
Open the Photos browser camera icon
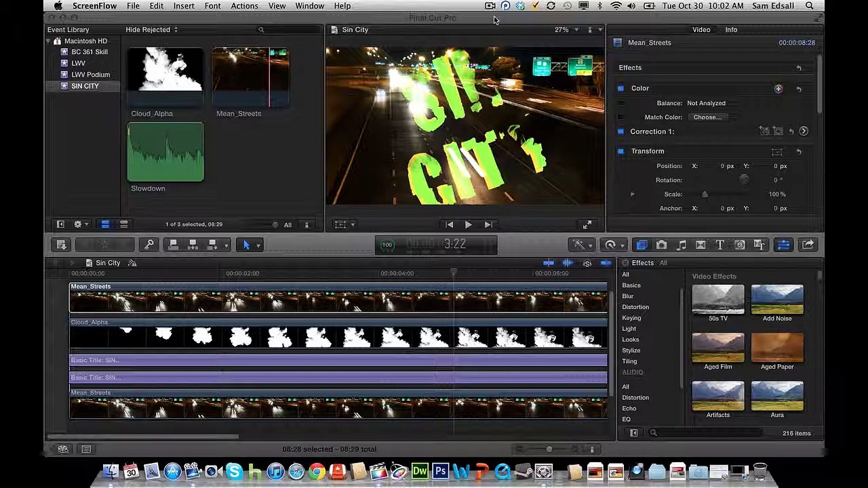(661, 245)
